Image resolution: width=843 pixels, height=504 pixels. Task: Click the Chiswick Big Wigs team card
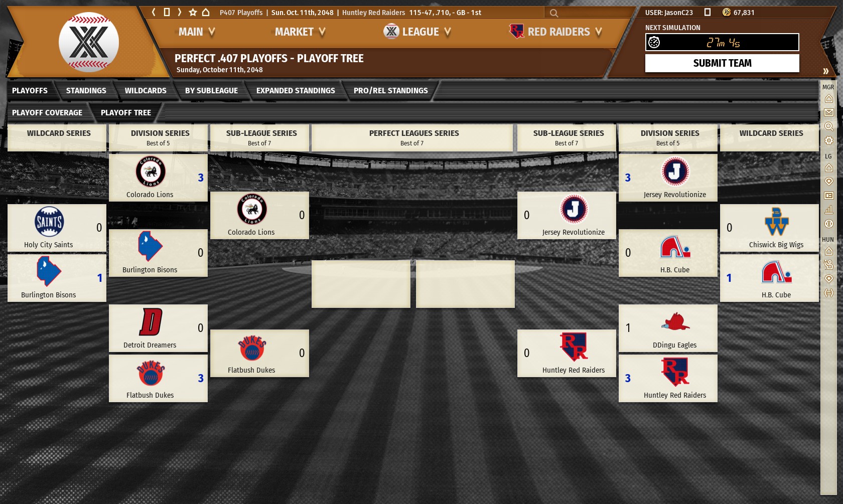pos(769,228)
